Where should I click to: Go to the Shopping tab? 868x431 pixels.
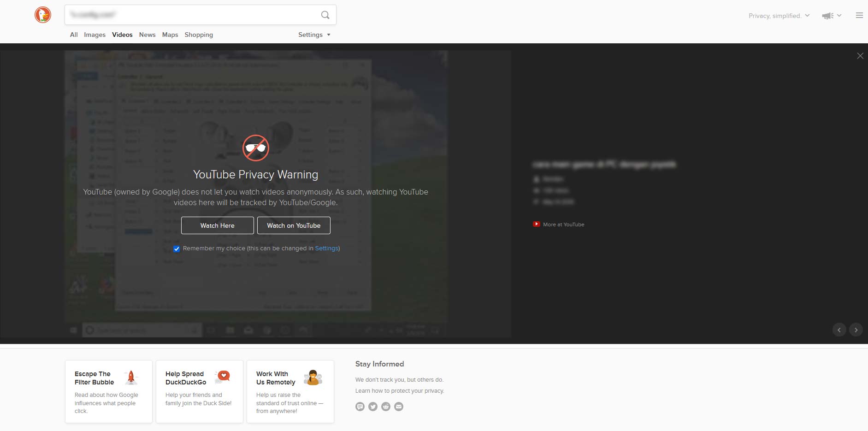pos(199,35)
